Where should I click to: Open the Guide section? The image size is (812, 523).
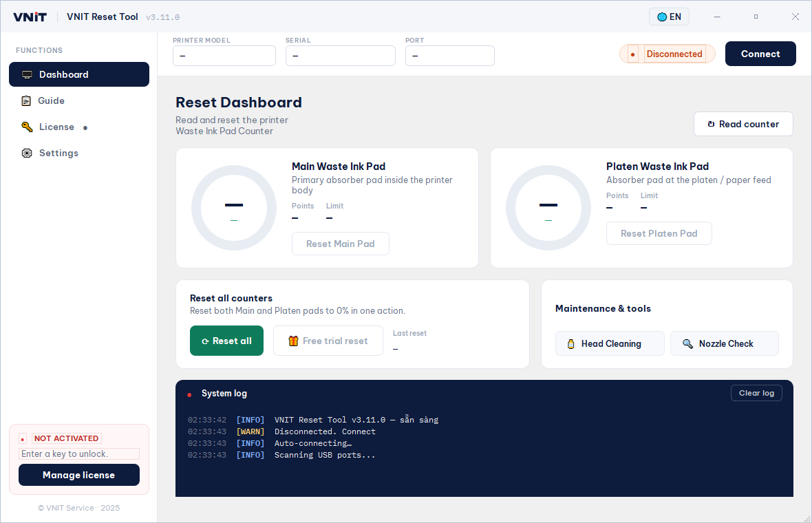79,101
